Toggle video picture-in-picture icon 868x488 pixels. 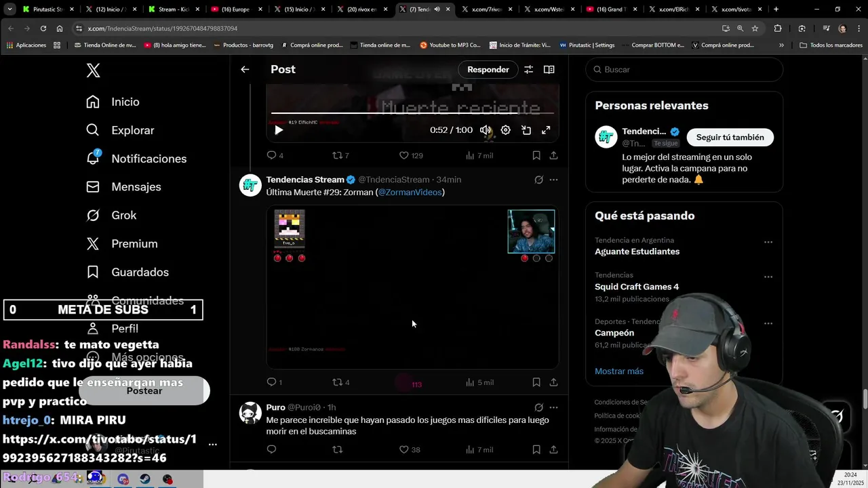point(526,130)
